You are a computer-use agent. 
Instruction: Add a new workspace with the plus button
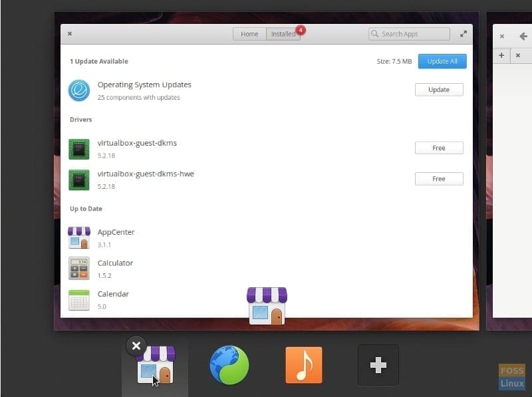[378, 365]
